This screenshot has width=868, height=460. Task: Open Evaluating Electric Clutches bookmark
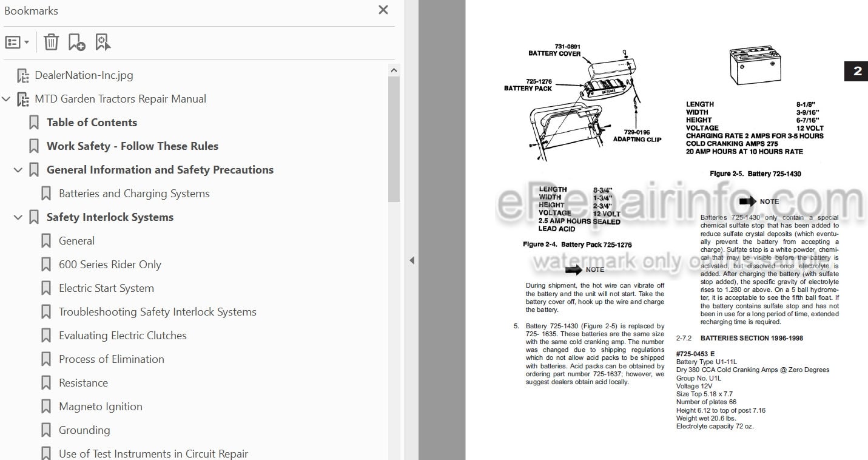coord(123,336)
